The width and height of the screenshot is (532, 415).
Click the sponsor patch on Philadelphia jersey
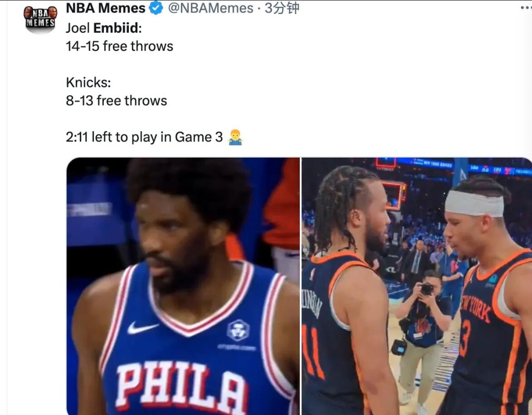coord(238,330)
